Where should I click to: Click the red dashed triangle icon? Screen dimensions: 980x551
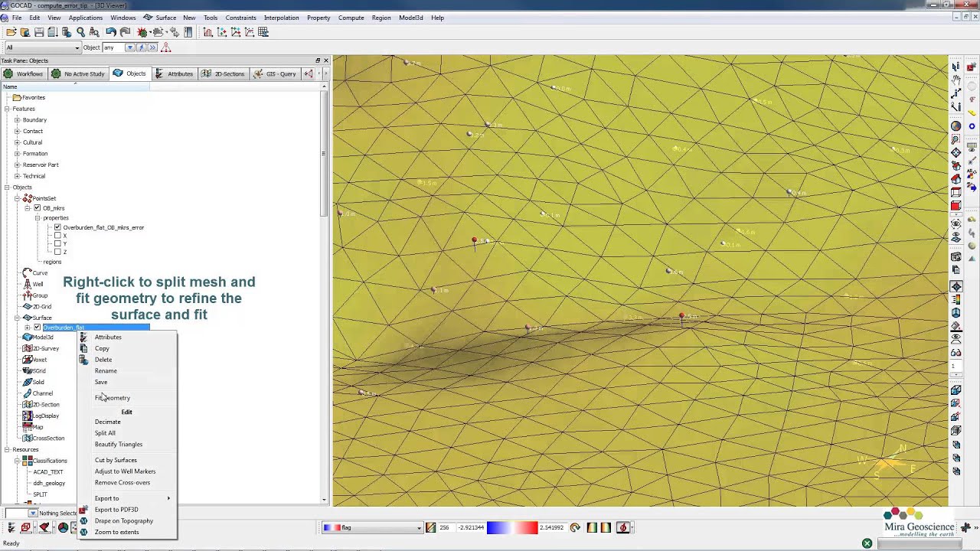[166, 47]
